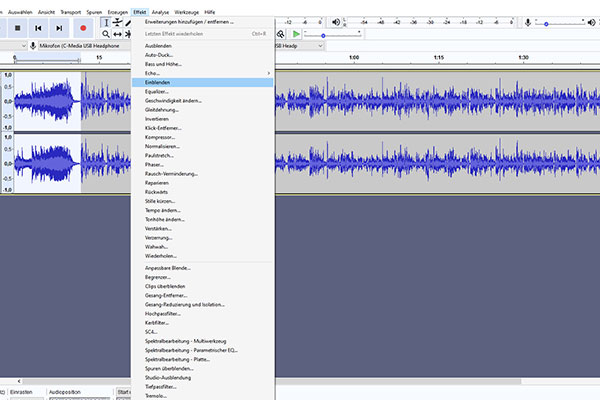Apply the Rückwärts effect
Screen dimensions: 600x400
coord(202,192)
